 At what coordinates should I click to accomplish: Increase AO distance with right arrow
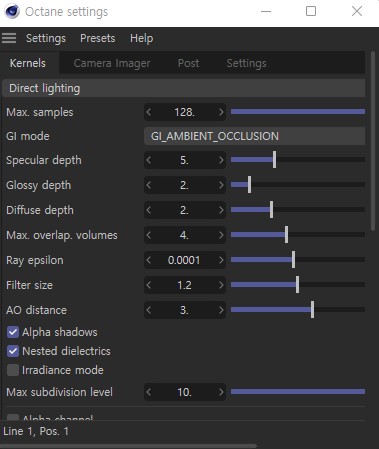coord(221,310)
